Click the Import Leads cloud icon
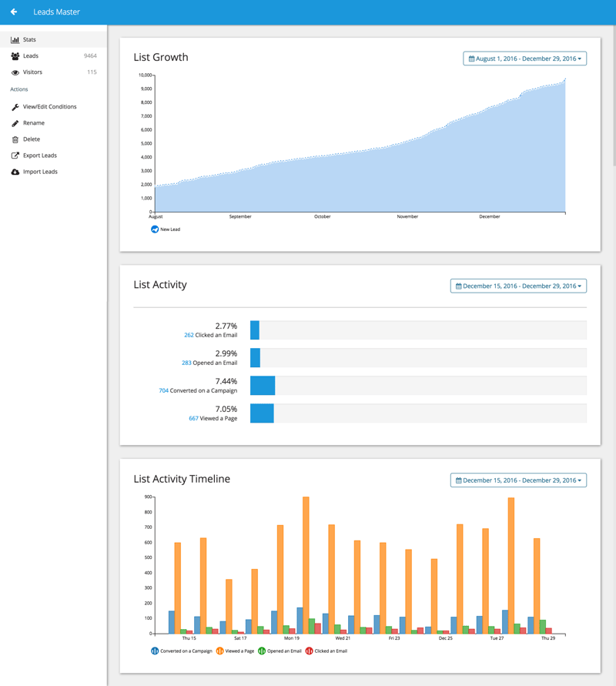 [x=15, y=172]
